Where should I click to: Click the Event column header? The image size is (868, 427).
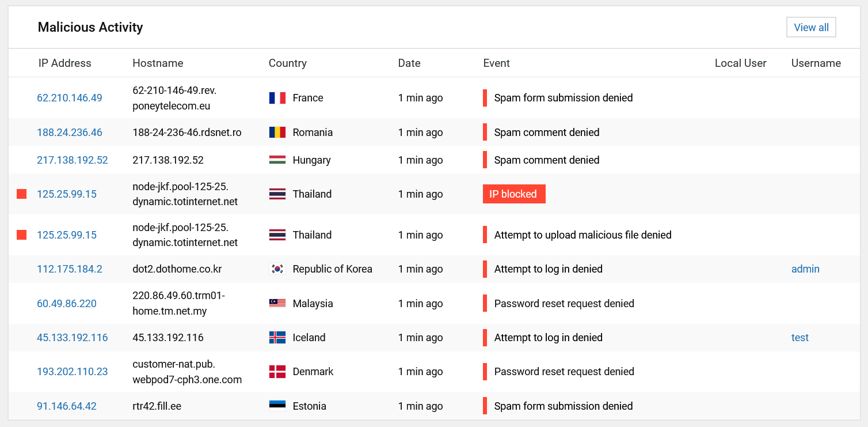coord(496,63)
